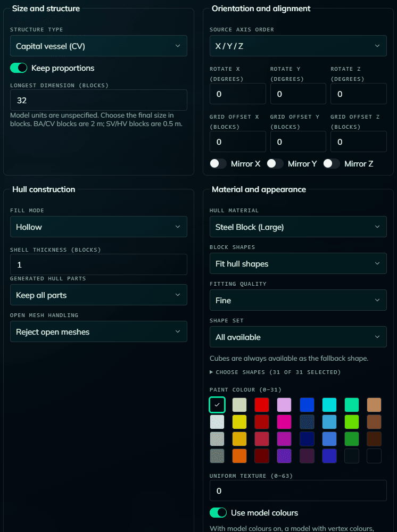Open the Fitting Quality dropdown
Screen dimensions: 397x532
point(298,300)
